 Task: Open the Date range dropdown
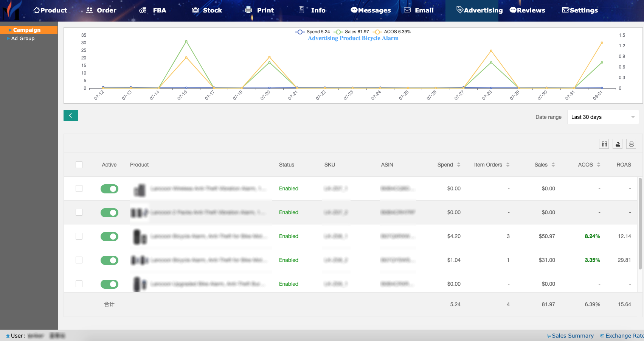603,117
